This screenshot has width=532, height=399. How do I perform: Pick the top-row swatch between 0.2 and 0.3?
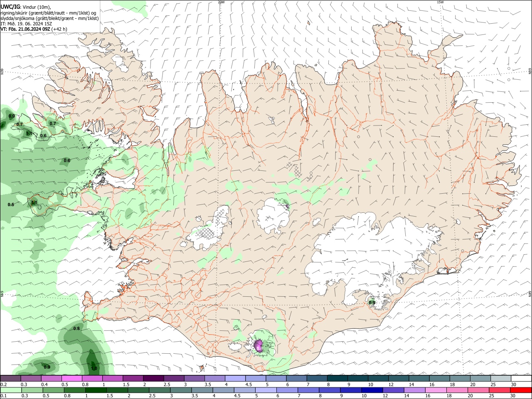[10, 378]
